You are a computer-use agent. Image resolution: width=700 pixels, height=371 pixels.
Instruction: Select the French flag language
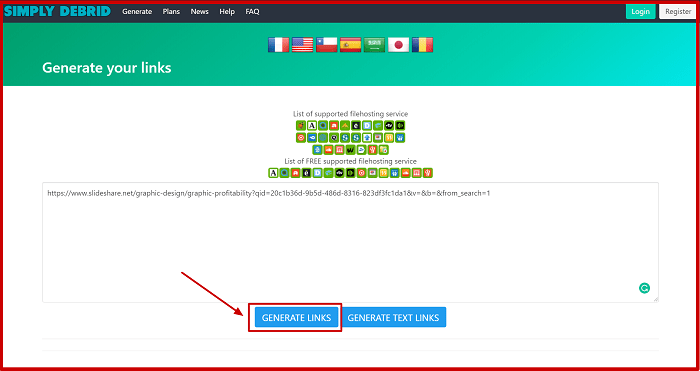coord(279,45)
